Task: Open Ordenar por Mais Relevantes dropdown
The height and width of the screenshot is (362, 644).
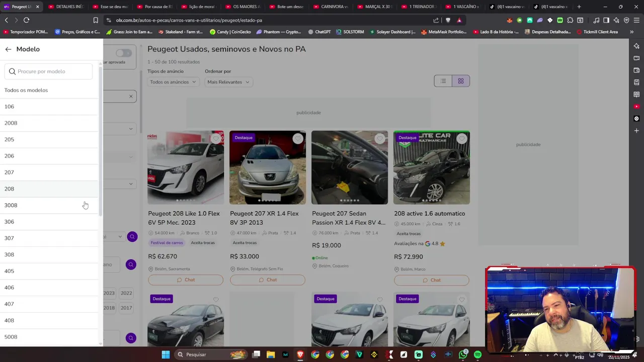Action: coord(228,82)
